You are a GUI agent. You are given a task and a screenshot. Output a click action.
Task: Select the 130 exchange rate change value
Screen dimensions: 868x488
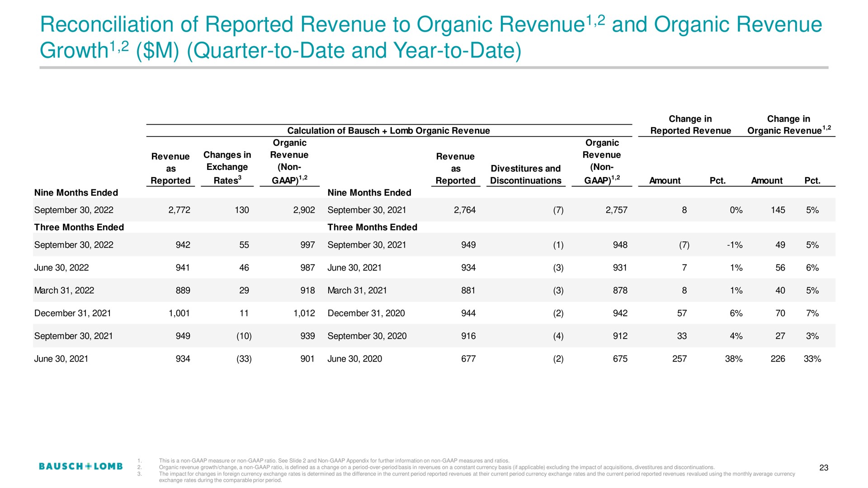point(242,210)
